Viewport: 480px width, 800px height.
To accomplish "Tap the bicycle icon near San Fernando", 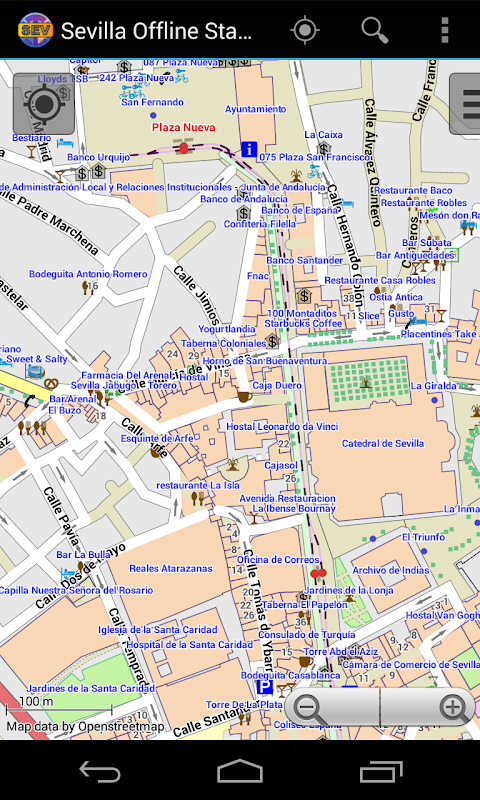I will click(x=132, y=92).
